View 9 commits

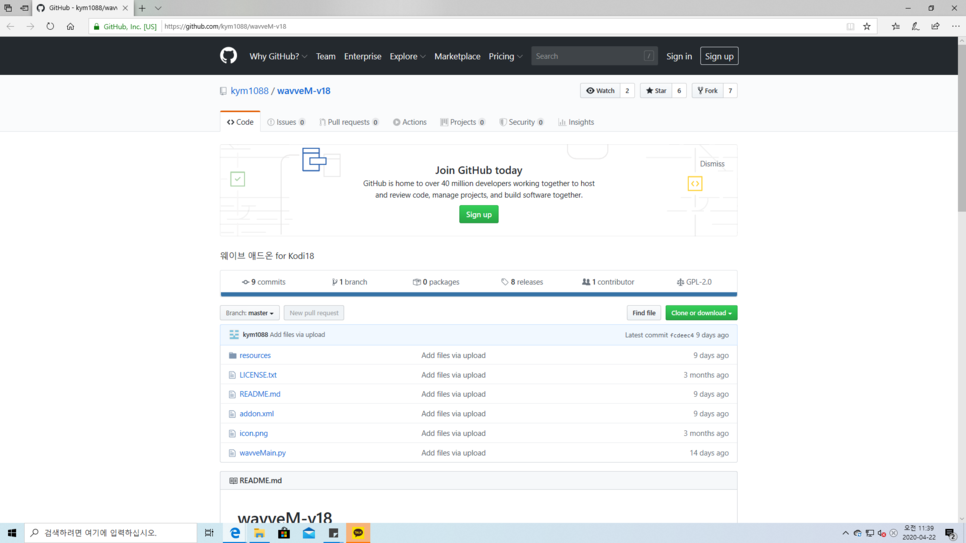pos(264,282)
